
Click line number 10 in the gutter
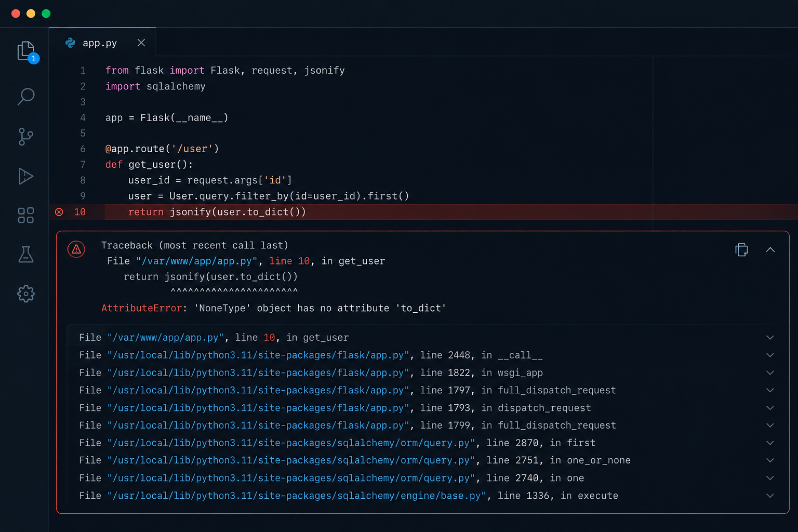tap(79, 212)
